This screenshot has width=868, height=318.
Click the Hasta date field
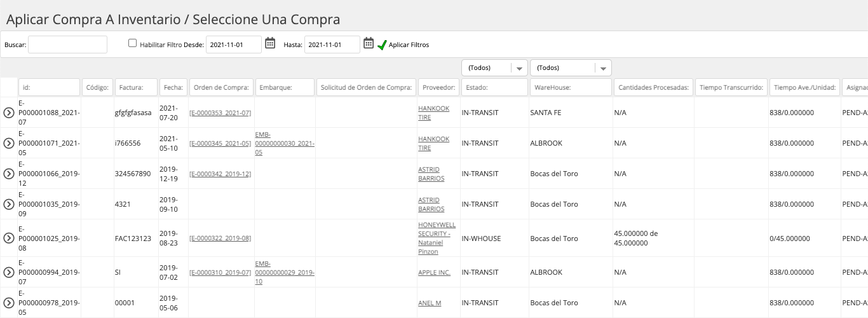click(x=332, y=45)
